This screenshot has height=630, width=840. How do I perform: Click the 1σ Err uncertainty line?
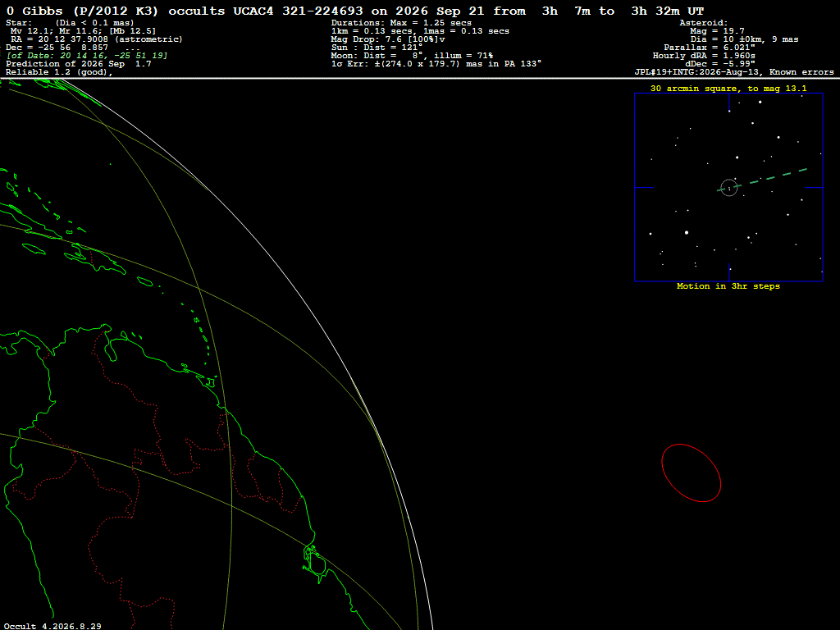[x=436, y=64]
